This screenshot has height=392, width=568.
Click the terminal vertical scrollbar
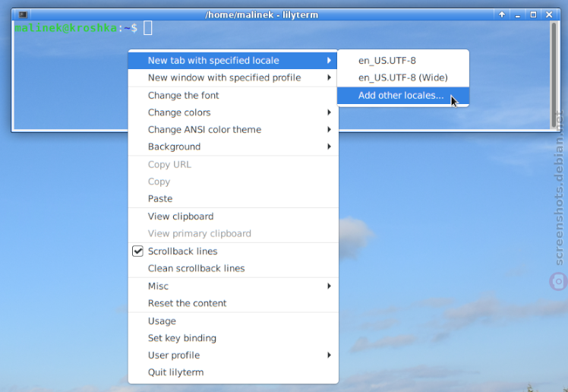click(553, 74)
